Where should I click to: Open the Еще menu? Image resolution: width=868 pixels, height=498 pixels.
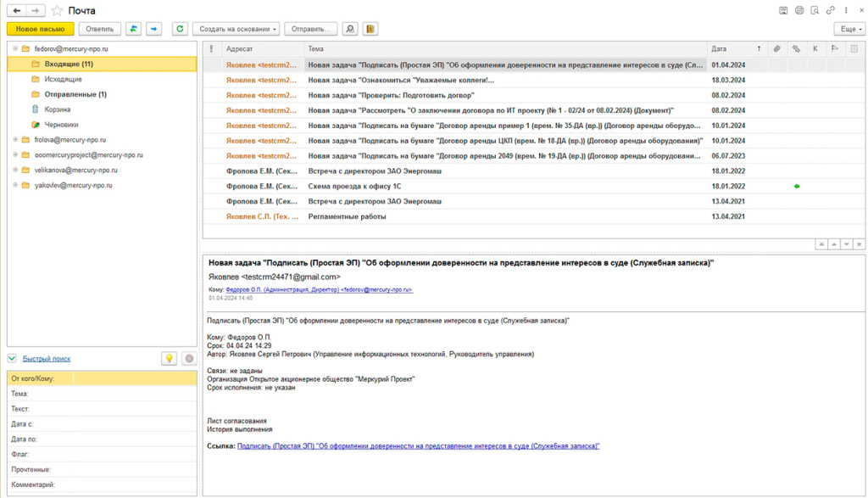pyautogui.click(x=849, y=29)
